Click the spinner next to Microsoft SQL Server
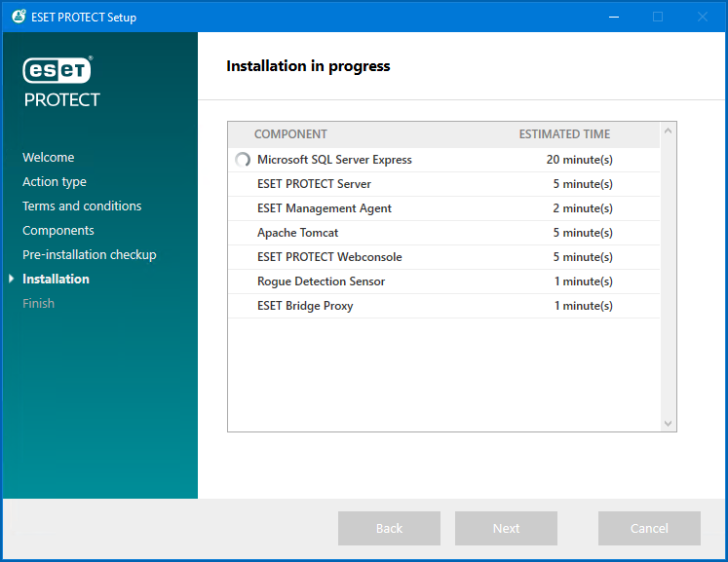The image size is (728, 562). (x=243, y=160)
